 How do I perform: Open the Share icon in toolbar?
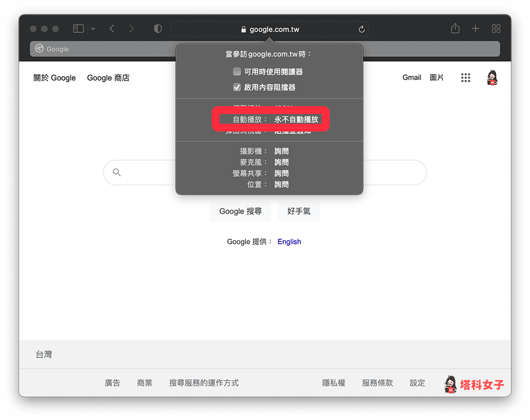[x=455, y=28]
